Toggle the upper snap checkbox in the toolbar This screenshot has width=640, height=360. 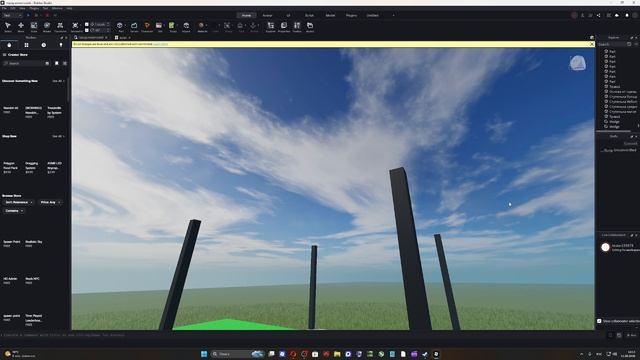pyautogui.click(x=87, y=24)
